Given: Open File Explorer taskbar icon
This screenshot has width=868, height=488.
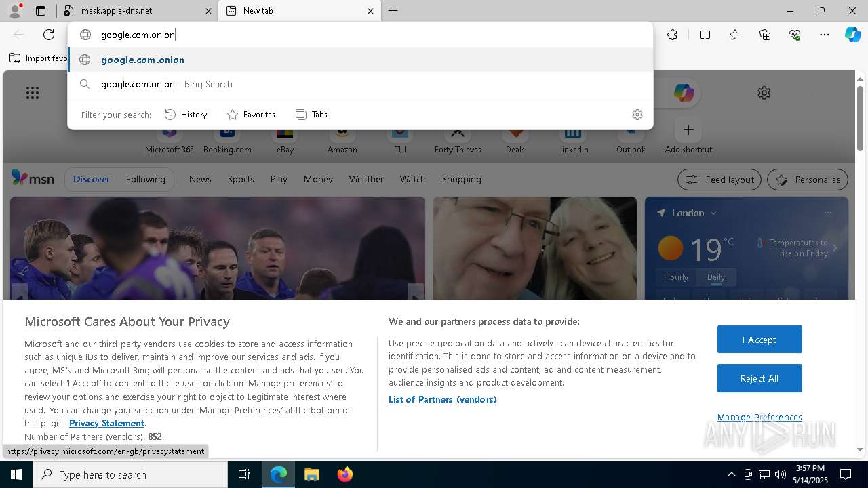Looking at the screenshot, I should 311,474.
